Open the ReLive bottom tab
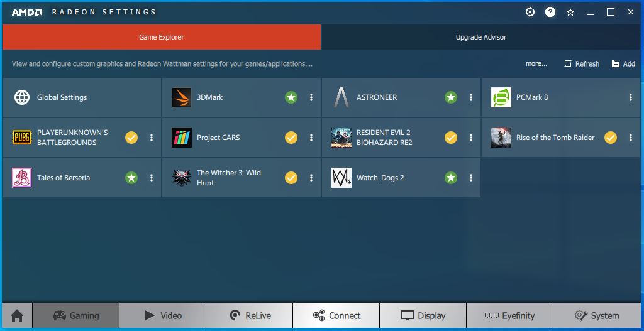644x331 pixels. point(250,315)
